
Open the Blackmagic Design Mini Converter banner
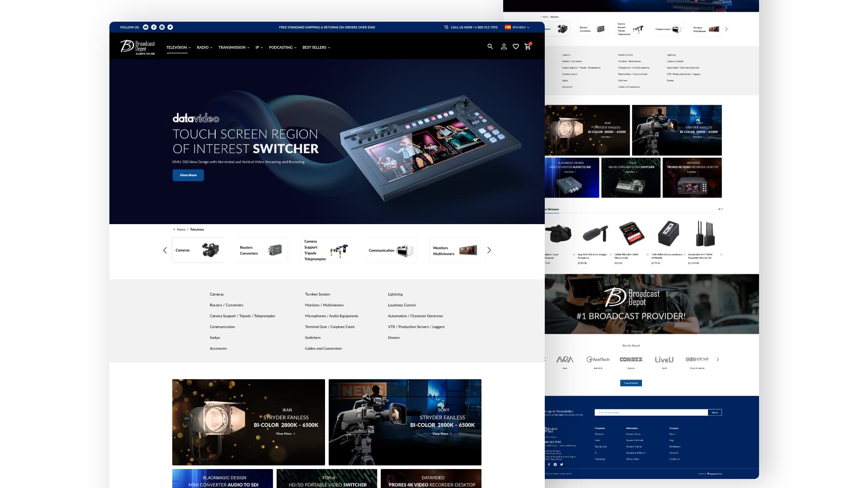click(x=222, y=479)
